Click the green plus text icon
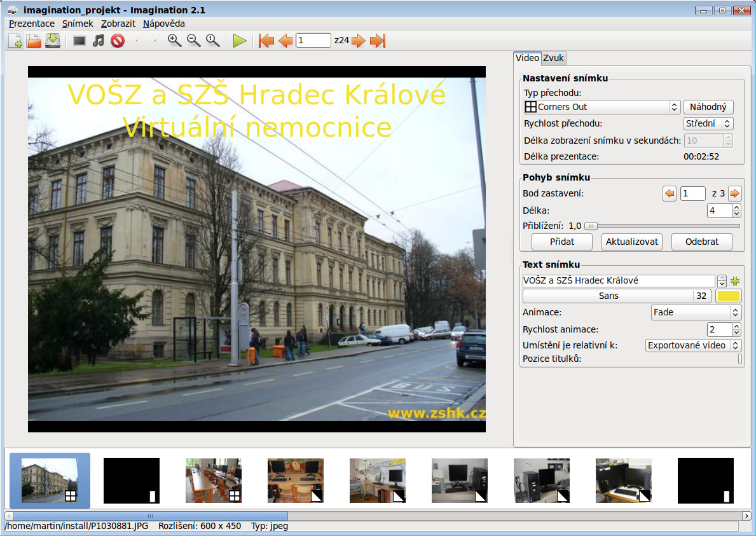 (735, 280)
